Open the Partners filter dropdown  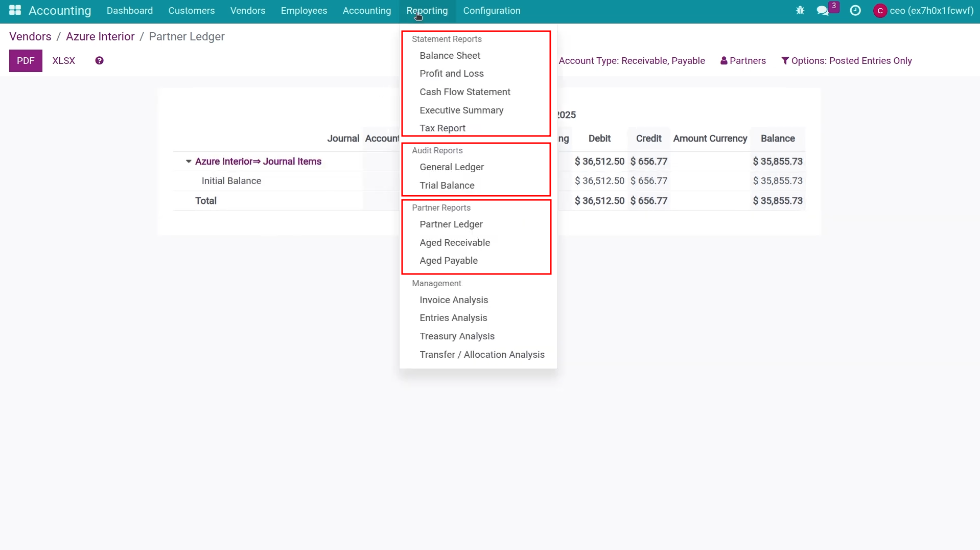743,61
